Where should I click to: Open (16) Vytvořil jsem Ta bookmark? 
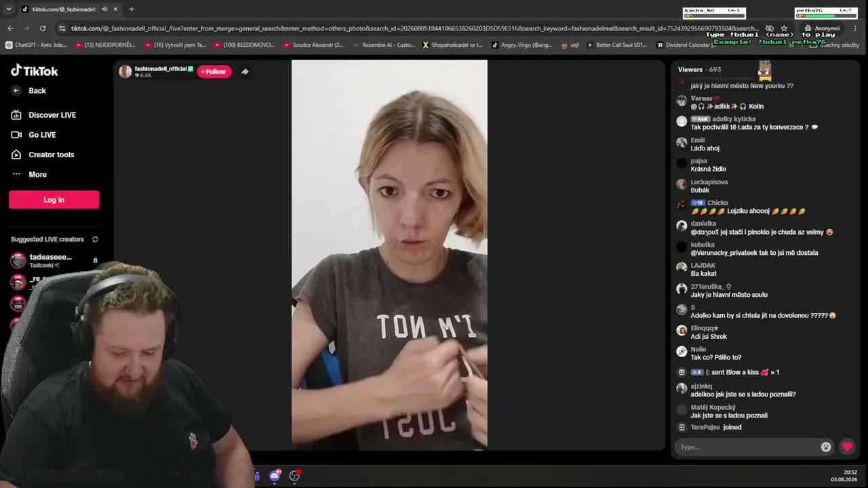[175, 45]
